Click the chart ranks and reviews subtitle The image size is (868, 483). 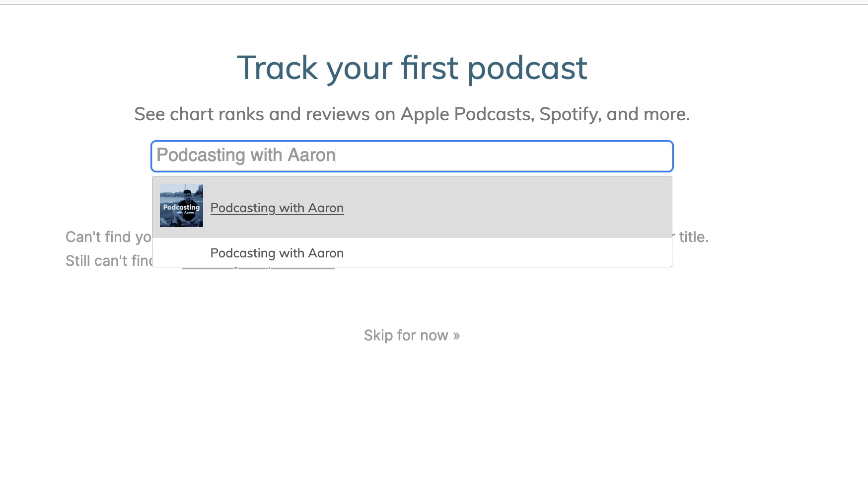click(412, 114)
